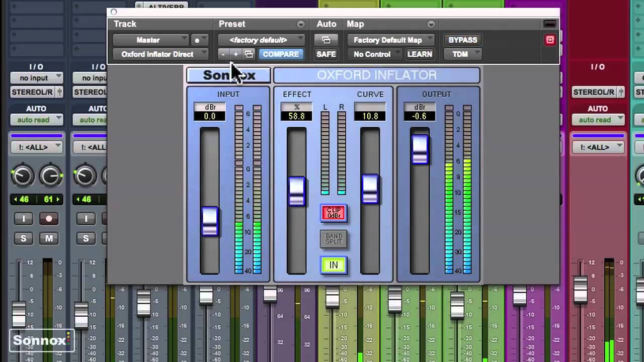Open the No Control dropdown

[x=374, y=54]
